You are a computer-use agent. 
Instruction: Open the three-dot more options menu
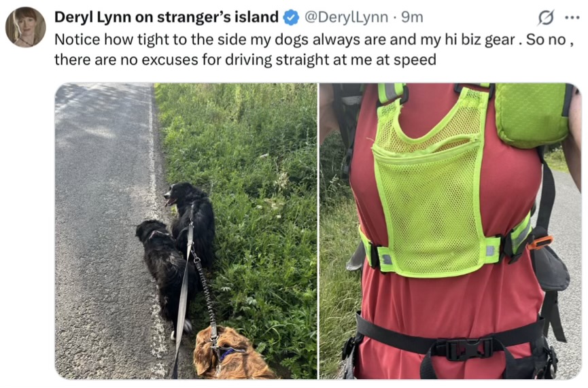[572, 17]
